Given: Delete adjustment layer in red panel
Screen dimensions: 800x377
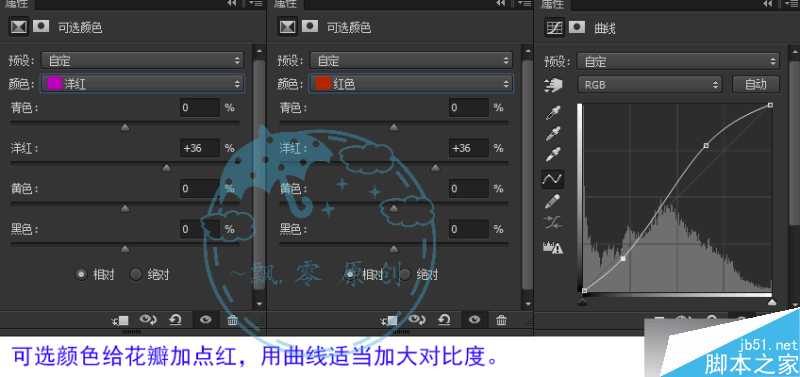Looking at the screenshot, I should pos(502,320).
